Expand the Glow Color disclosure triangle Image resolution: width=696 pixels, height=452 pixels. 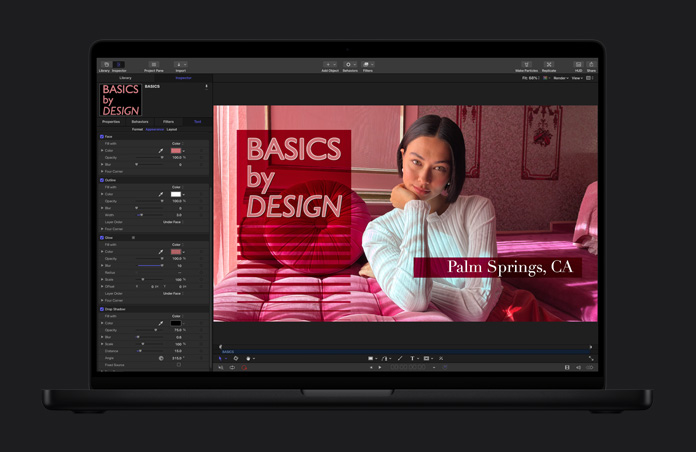[x=102, y=252]
